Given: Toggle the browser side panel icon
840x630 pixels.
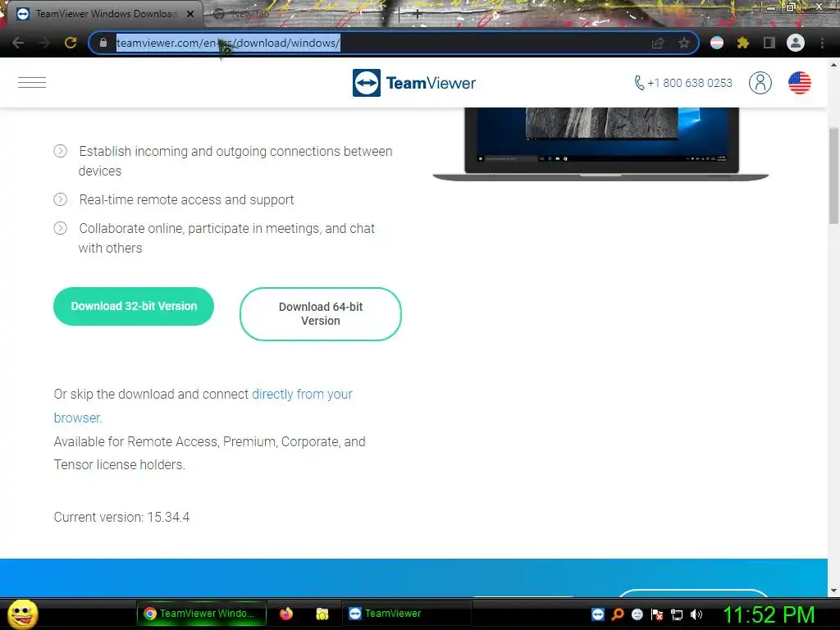Looking at the screenshot, I should [x=769, y=43].
